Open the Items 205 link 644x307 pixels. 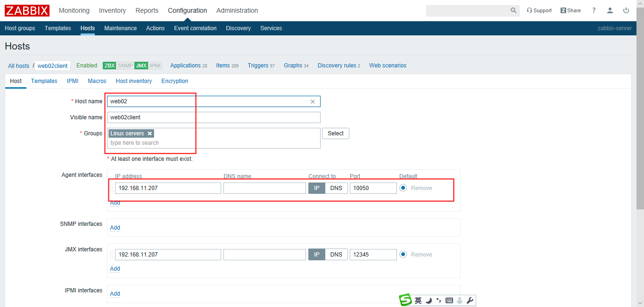pos(227,66)
